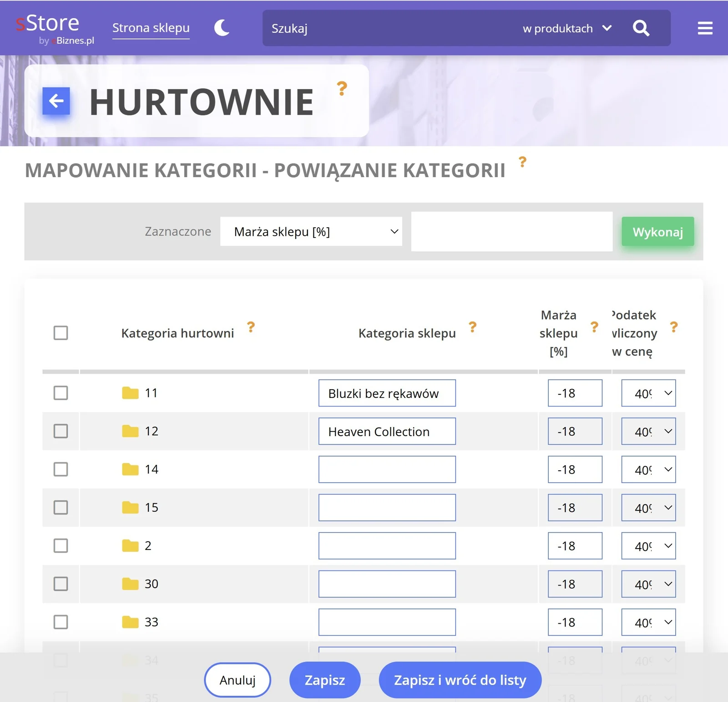Click the search magnifier icon
Image resolution: width=728 pixels, height=702 pixels.
coord(641,28)
